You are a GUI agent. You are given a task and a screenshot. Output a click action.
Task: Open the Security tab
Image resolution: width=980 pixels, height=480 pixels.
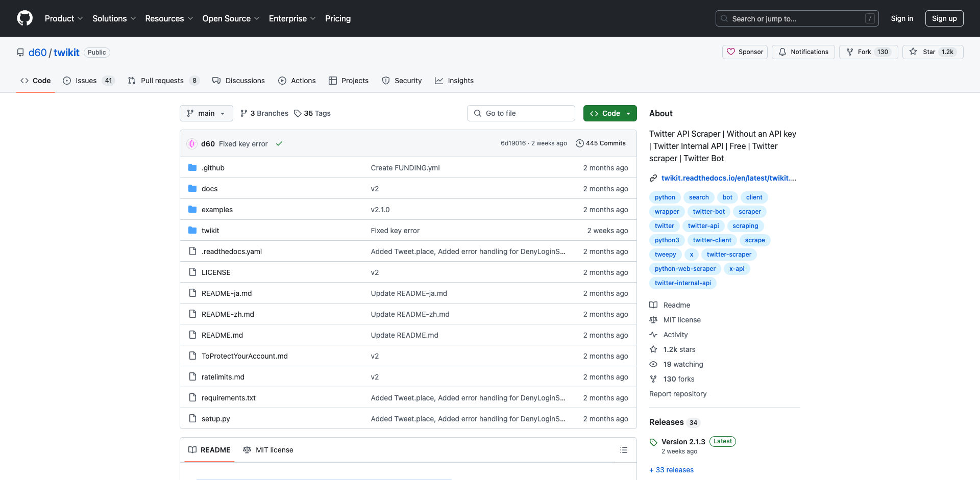402,81
